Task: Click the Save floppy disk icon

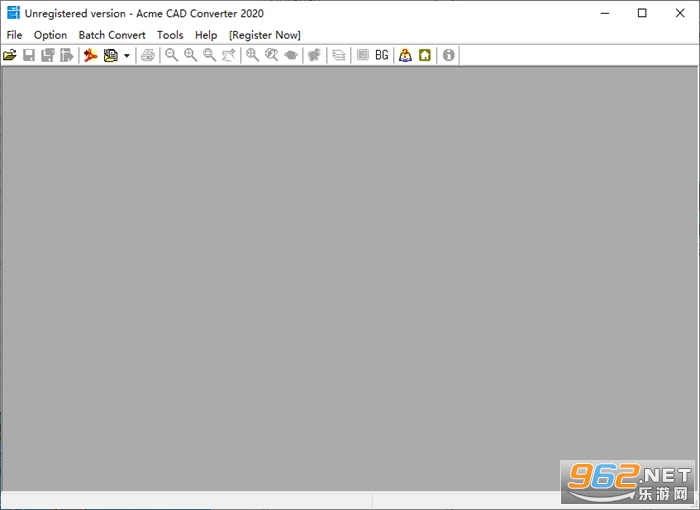Action: point(29,55)
